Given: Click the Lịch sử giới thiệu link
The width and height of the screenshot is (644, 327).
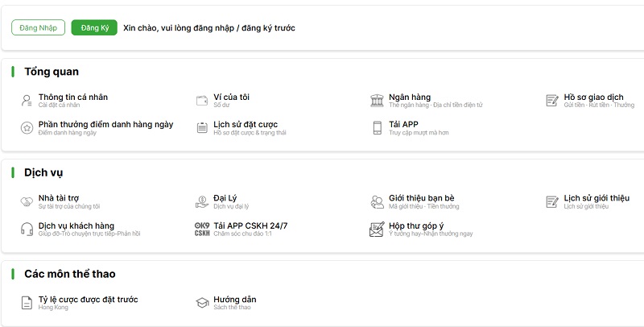Looking at the screenshot, I should 597,198.
